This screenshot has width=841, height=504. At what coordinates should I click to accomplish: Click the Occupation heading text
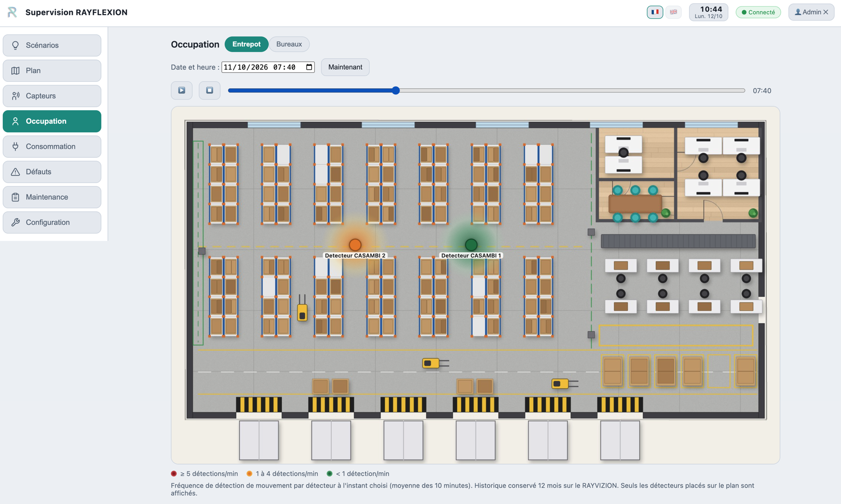195,44
